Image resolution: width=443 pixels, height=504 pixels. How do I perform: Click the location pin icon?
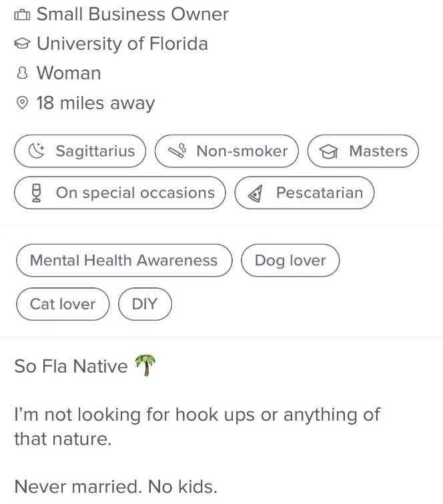coord(22,103)
